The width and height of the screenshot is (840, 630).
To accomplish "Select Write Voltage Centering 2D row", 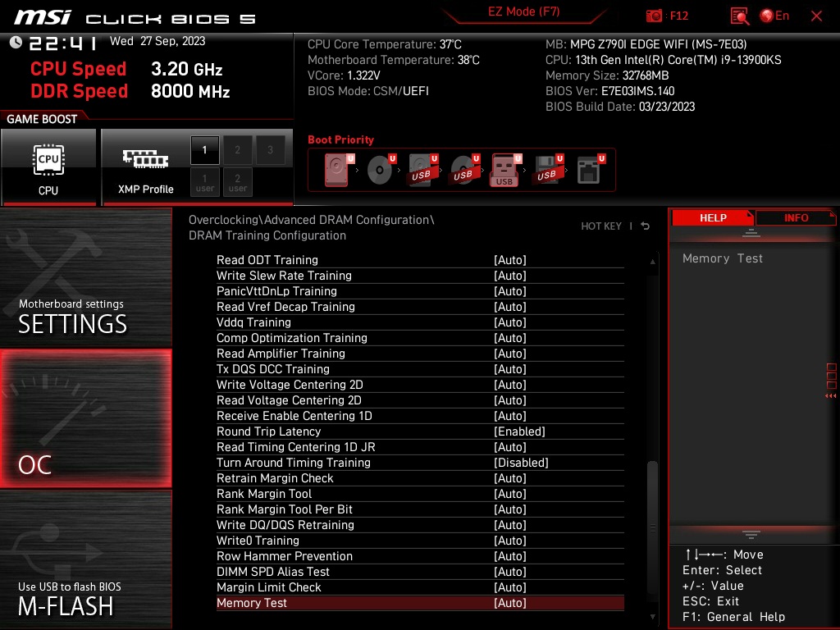I will tap(420, 385).
